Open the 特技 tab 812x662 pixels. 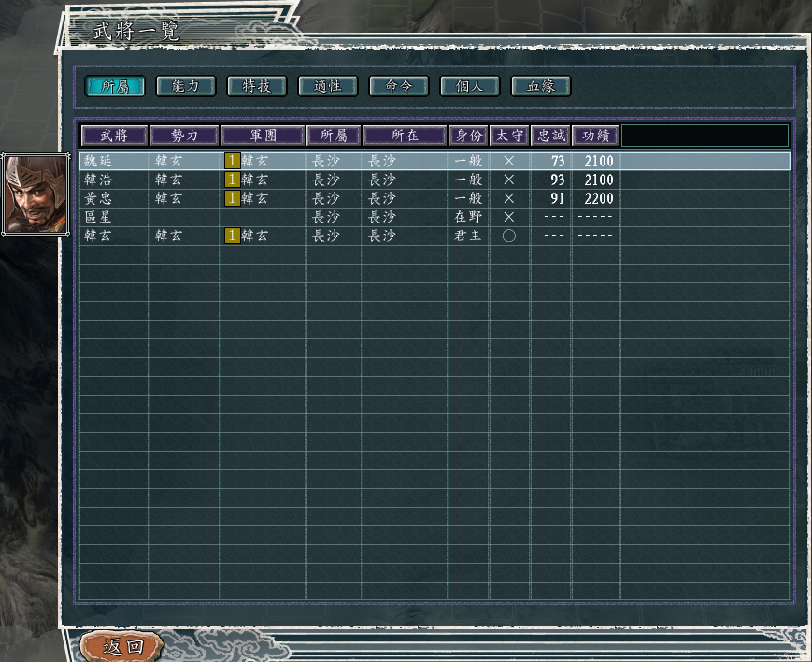tap(257, 86)
